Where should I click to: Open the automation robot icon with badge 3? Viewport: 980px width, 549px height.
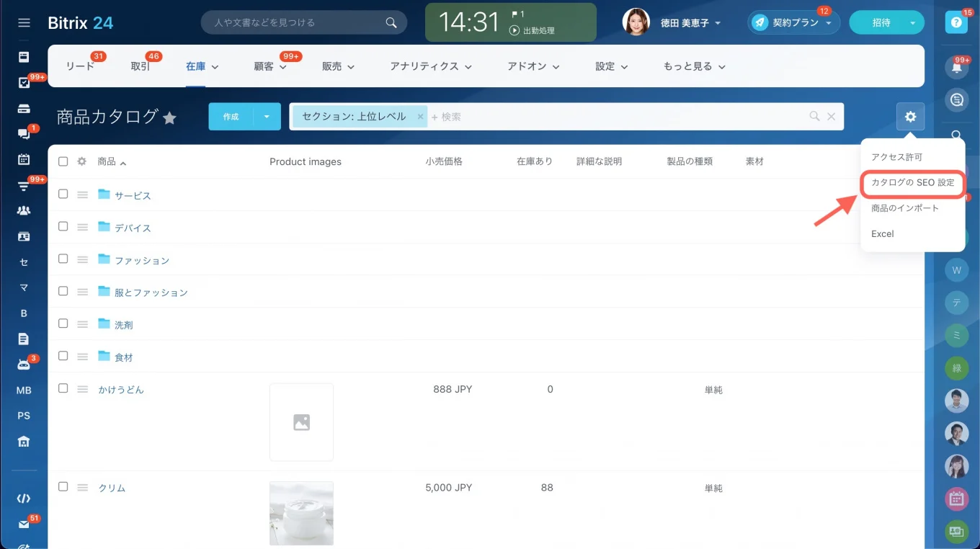tap(24, 364)
